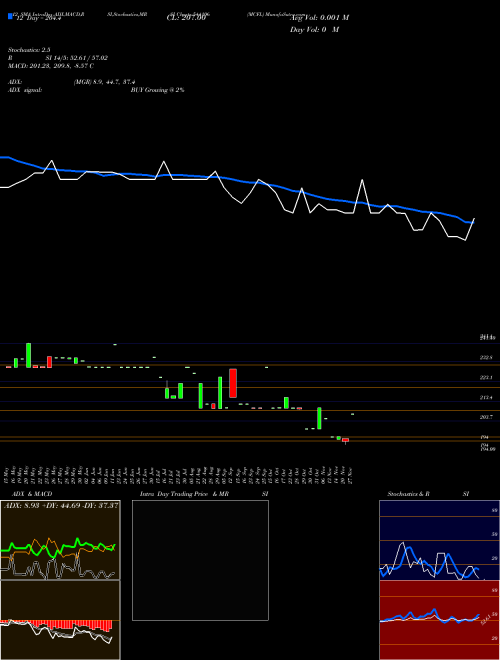Click the '(MGR) 8.9, 44.7, 37.4' ADX values
The width and height of the screenshot is (500, 660).
click(x=104, y=82)
